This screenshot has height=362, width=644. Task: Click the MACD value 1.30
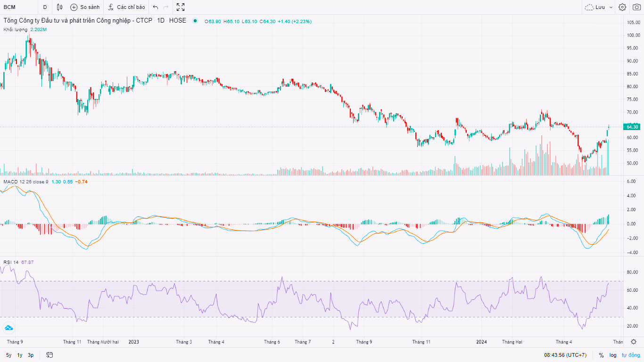point(56,181)
